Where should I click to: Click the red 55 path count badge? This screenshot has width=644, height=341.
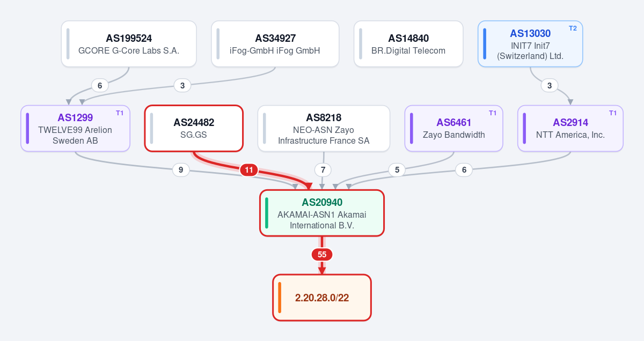point(322,255)
